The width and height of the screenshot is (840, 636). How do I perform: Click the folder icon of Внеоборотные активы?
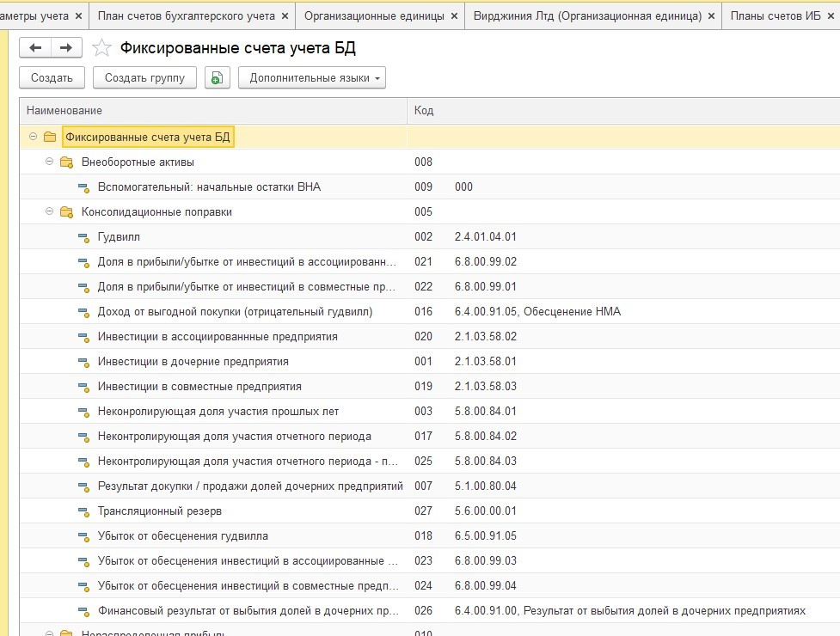point(66,162)
